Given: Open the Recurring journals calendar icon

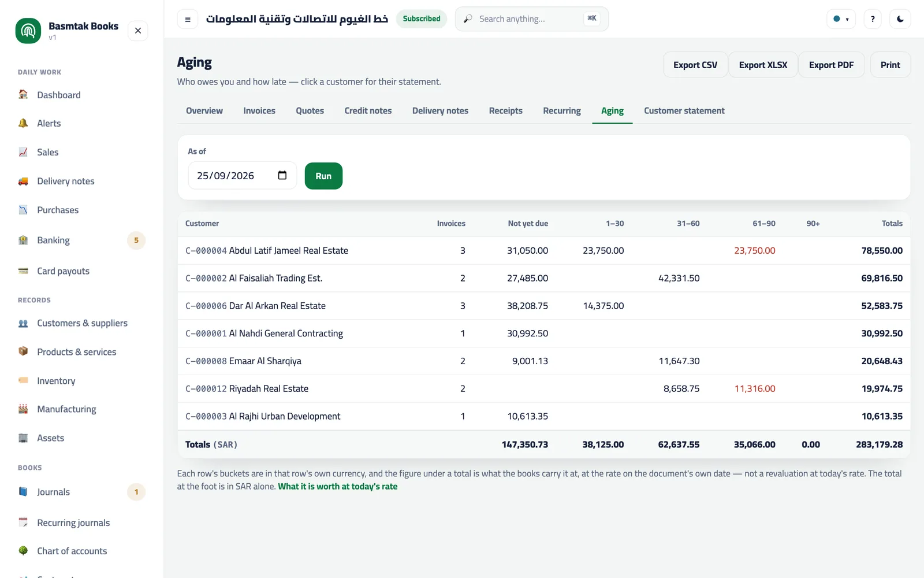Looking at the screenshot, I should [x=23, y=522].
